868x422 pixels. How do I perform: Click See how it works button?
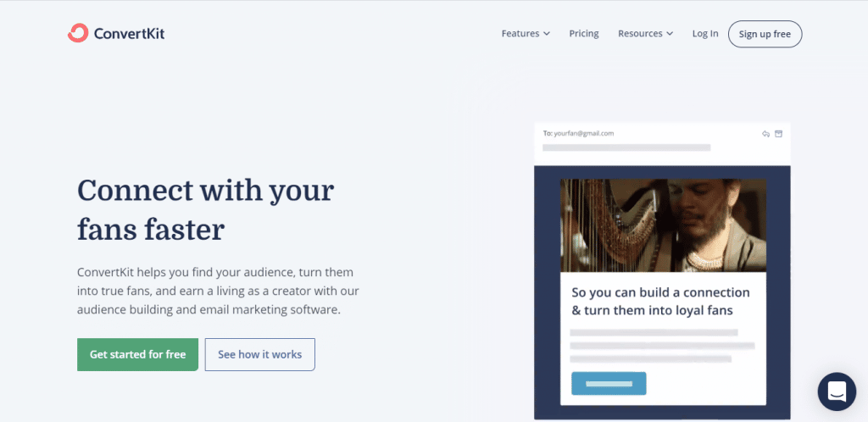click(x=259, y=354)
